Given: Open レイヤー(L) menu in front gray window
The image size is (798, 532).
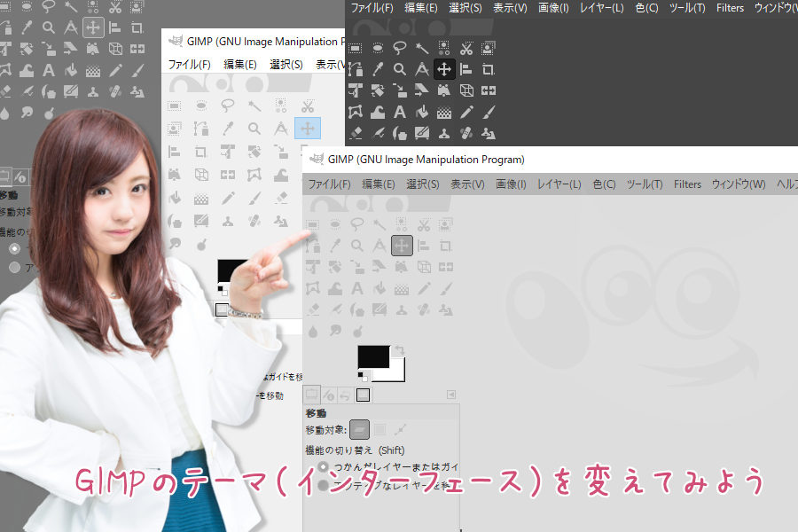Looking at the screenshot, I should [x=559, y=184].
